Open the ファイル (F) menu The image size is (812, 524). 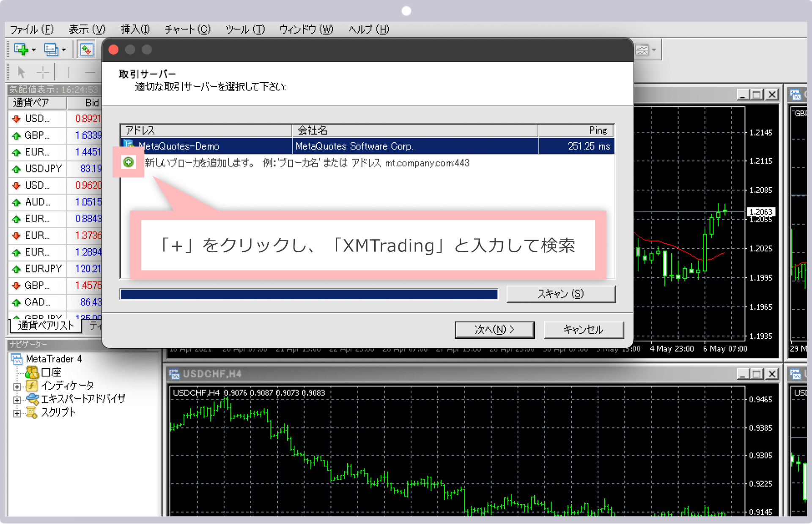tap(32, 29)
